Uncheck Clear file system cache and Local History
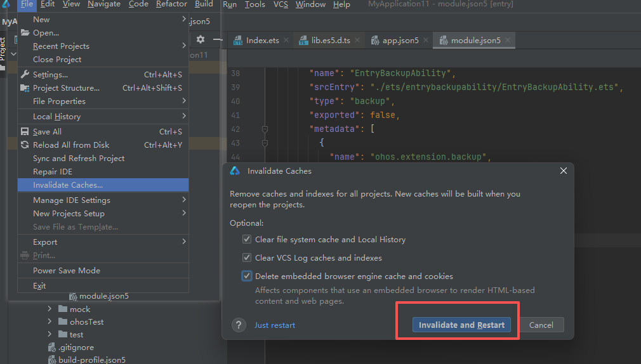This screenshot has width=641, height=364. 246,240
